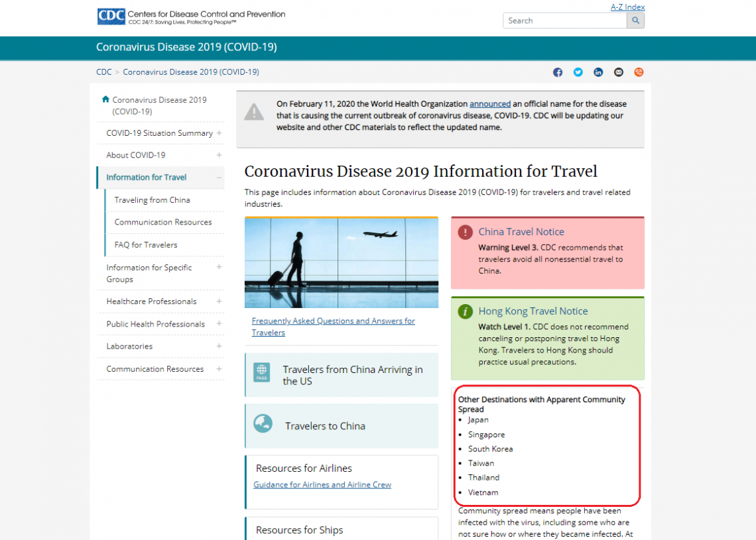Click the main page title heading

click(x=420, y=172)
